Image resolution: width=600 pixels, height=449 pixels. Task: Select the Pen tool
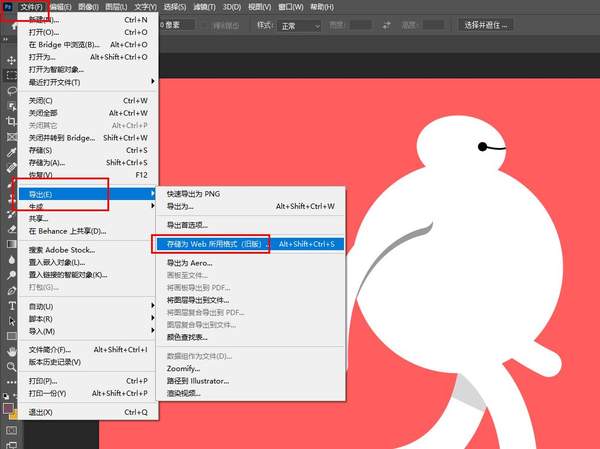tap(11, 289)
